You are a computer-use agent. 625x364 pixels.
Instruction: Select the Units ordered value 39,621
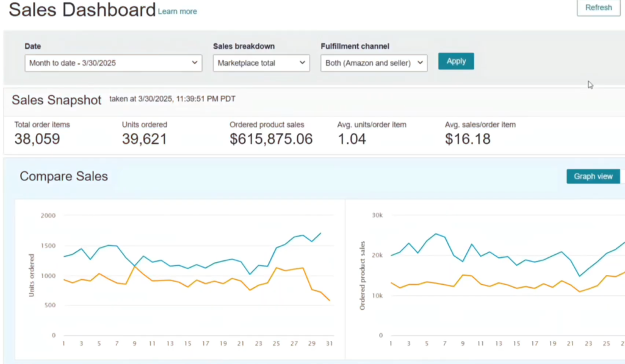pos(144,139)
